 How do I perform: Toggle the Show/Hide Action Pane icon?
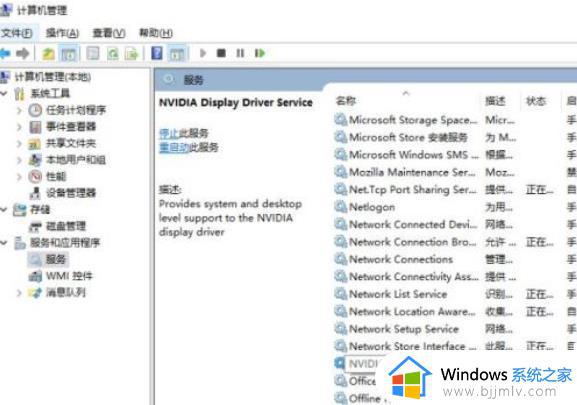177,54
